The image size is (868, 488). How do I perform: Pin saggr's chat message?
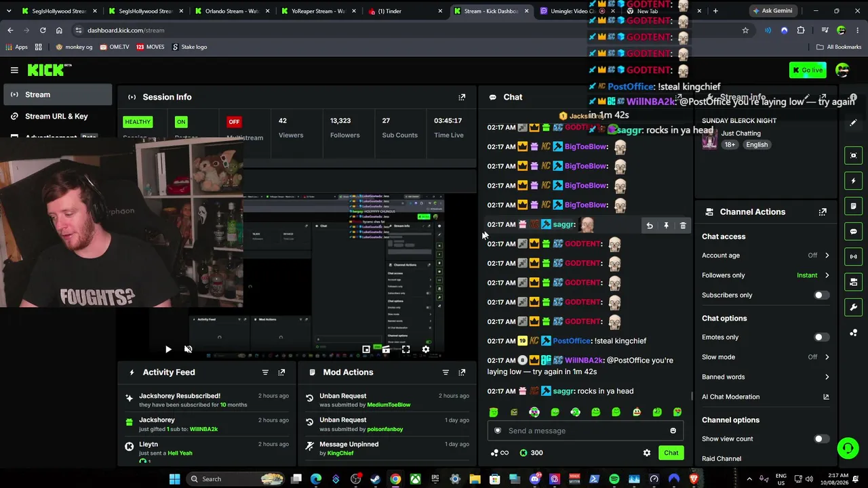click(x=666, y=226)
